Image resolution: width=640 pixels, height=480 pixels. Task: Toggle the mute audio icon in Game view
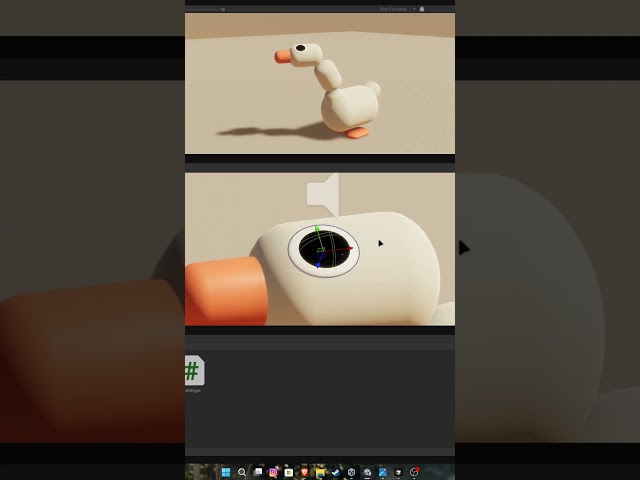[x=422, y=9]
